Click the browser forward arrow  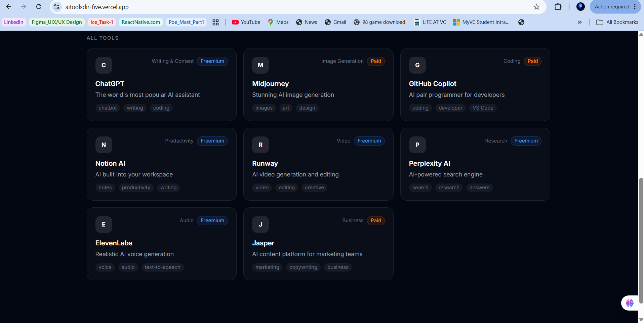24,7
